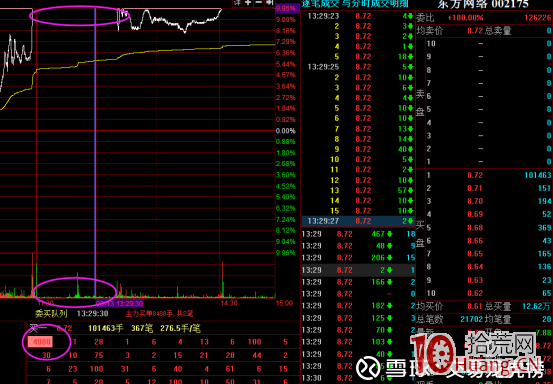Click the 13:29:30 time marker on the axis

click(x=120, y=303)
